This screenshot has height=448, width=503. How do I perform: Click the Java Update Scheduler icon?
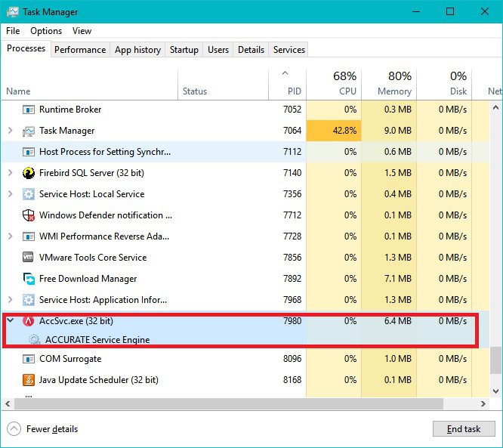tap(29, 380)
